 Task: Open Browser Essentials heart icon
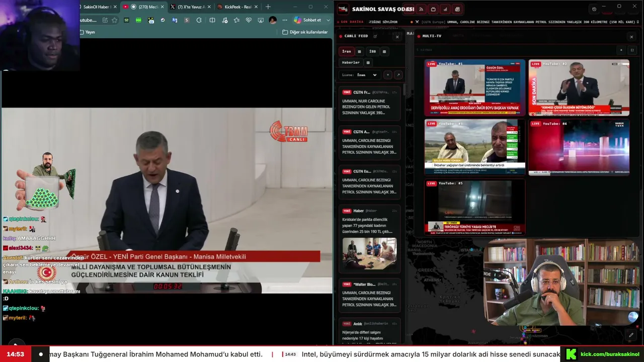pos(249,20)
